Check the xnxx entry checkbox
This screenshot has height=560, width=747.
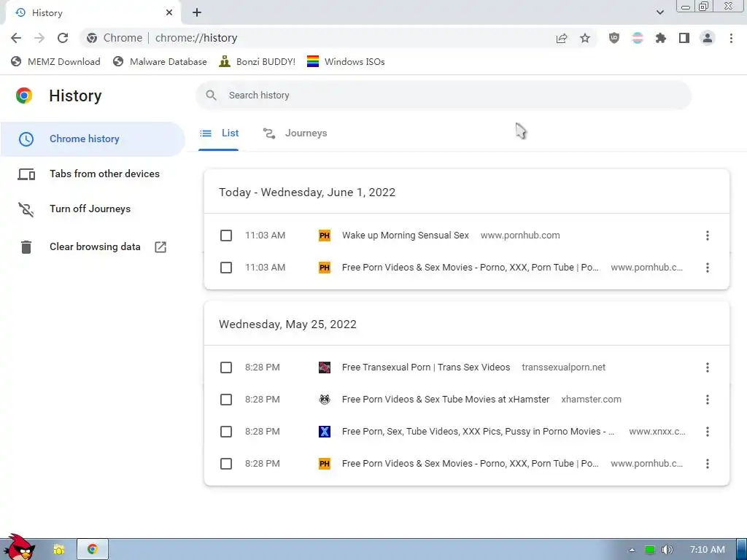pyautogui.click(x=226, y=432)
